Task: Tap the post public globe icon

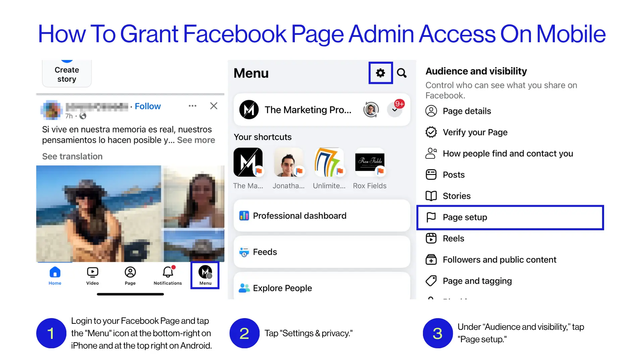Action: (83, 116)
